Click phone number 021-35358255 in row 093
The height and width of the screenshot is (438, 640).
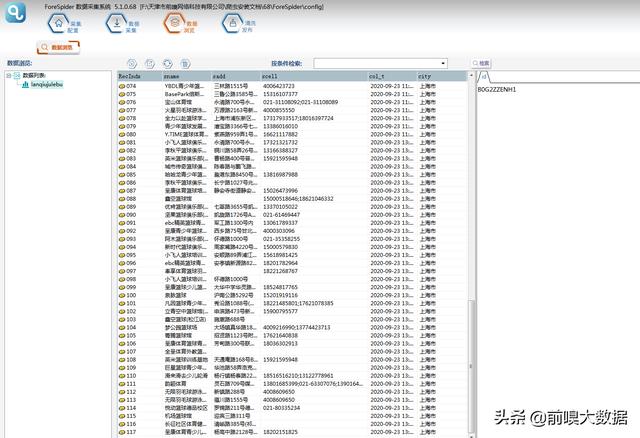(x=281, y=239)
